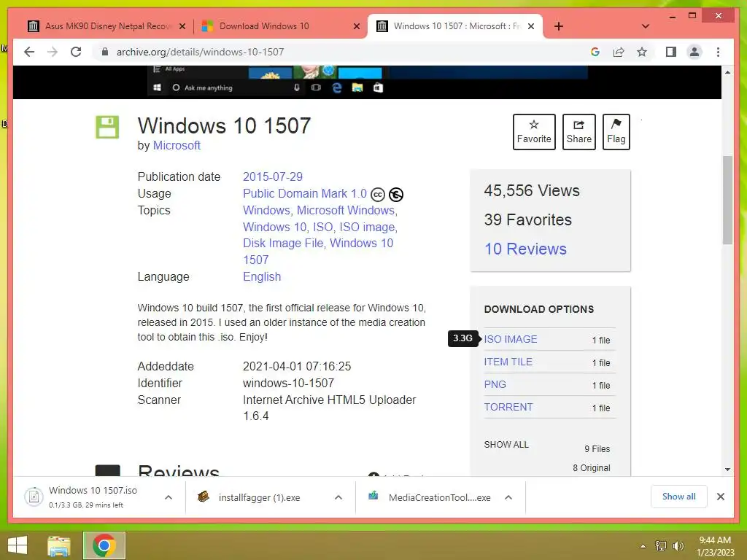
Task: Open the tab search dropdown arrow
Action: click(x=646, y=26)
